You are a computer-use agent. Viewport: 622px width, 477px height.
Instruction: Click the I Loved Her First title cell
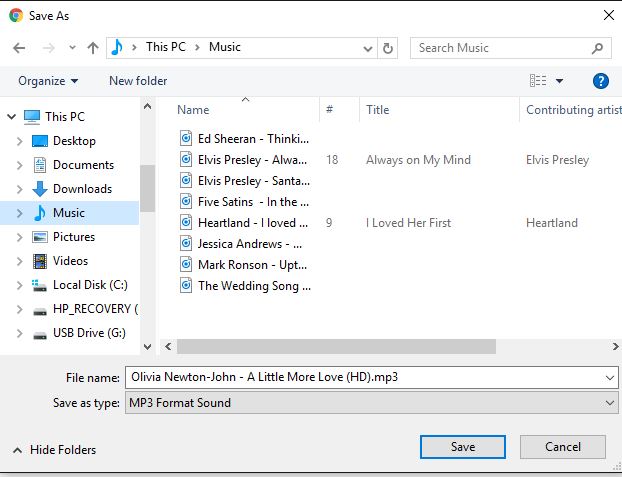pyautogui.click(x=408, y=223)
